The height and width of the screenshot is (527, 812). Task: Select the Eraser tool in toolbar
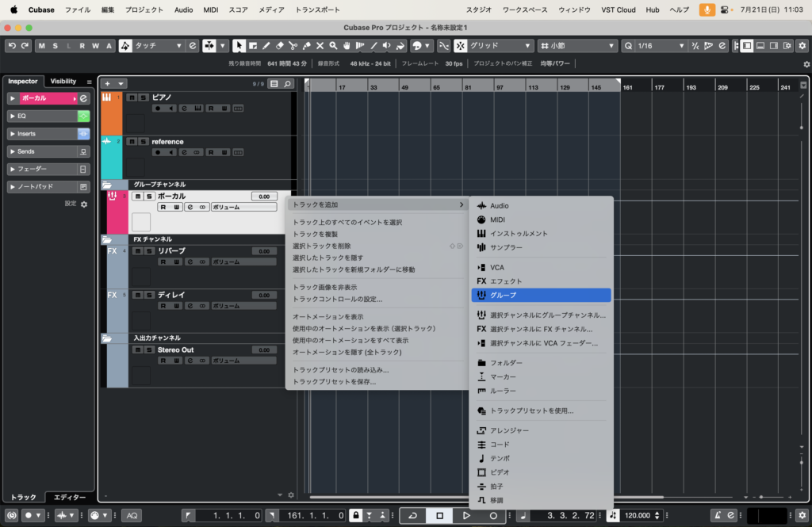pos(280,46)
